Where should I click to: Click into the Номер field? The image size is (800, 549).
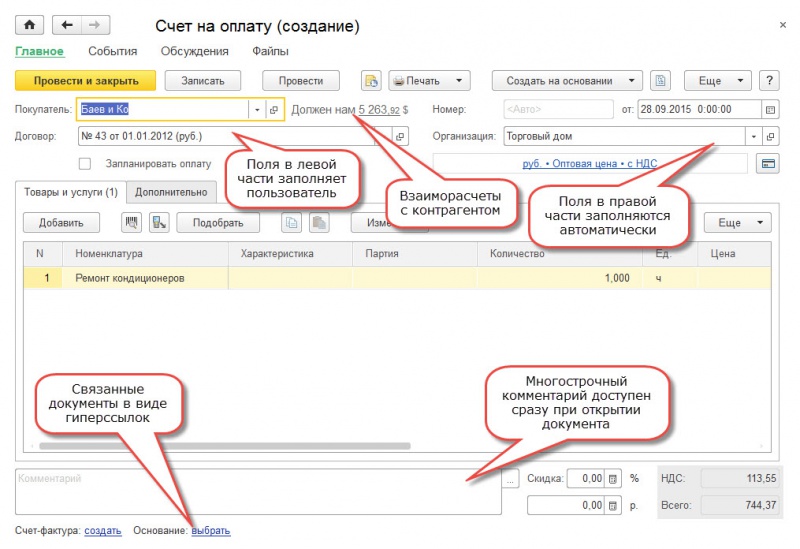click(x=558, y=109)
